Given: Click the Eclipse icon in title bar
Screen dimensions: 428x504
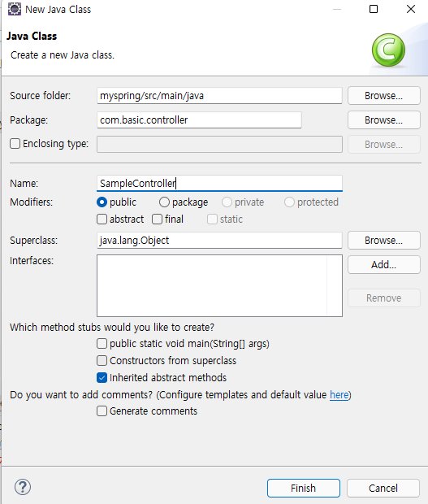Looking at the screenshot, I should pos(15,9).
